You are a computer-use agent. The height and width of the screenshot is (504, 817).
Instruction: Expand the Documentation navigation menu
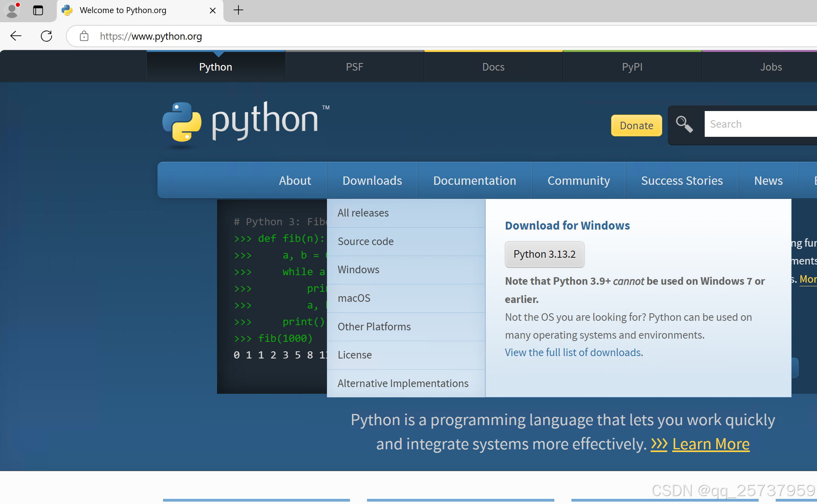click(474, 180)
